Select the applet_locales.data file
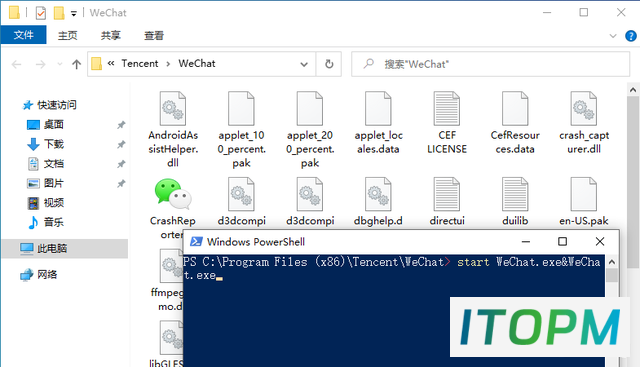This screenshot has width=640, height=367. (378, 123)
